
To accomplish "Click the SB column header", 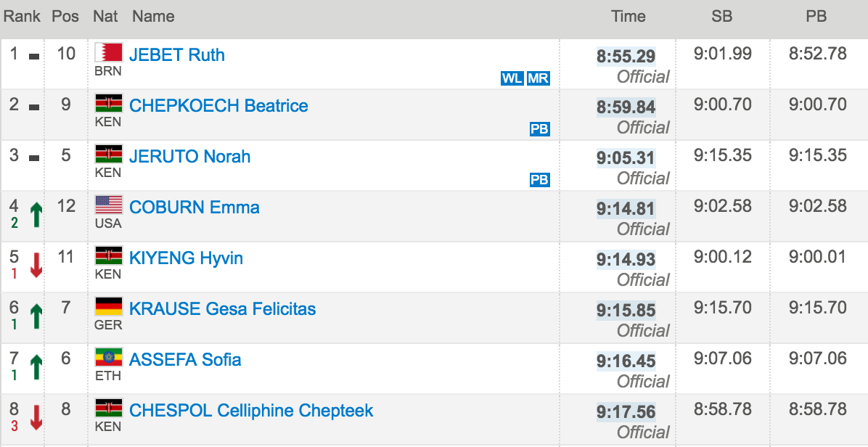I will click(722, 16).
